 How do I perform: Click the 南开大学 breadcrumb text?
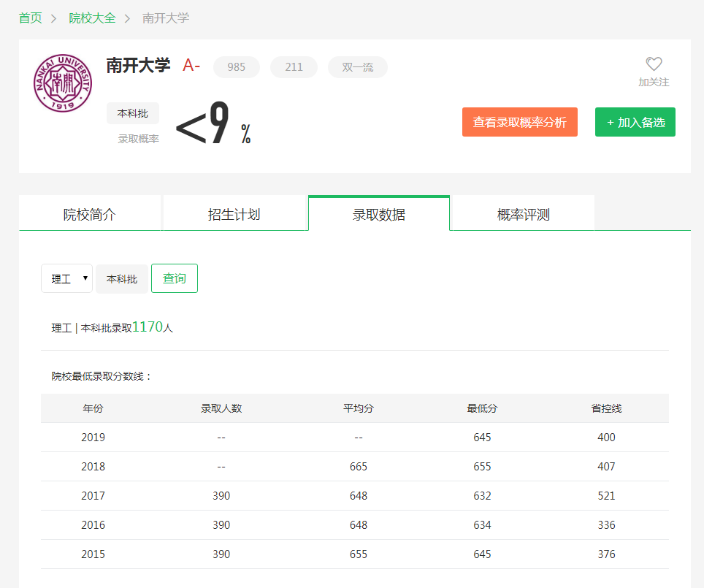click(x=166, y=18)
